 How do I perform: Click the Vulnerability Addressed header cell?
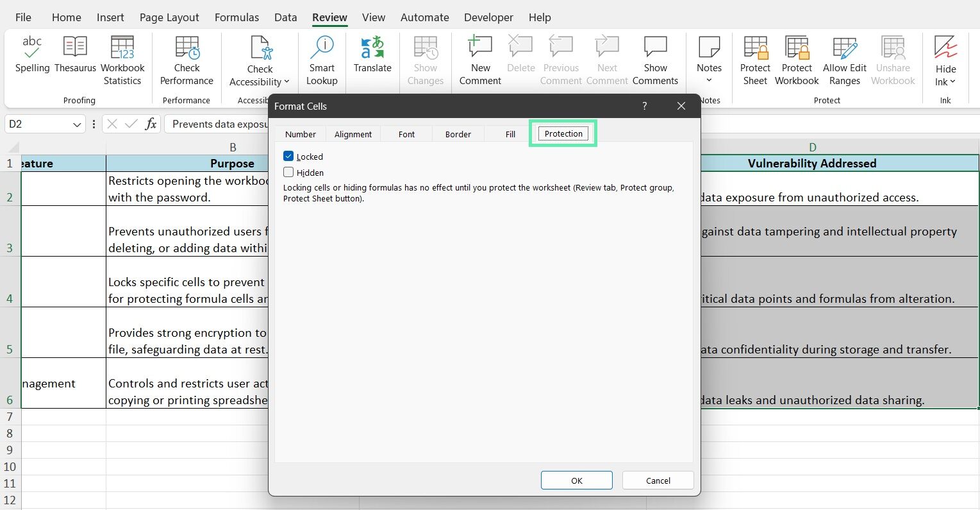[x=812, y=164]
